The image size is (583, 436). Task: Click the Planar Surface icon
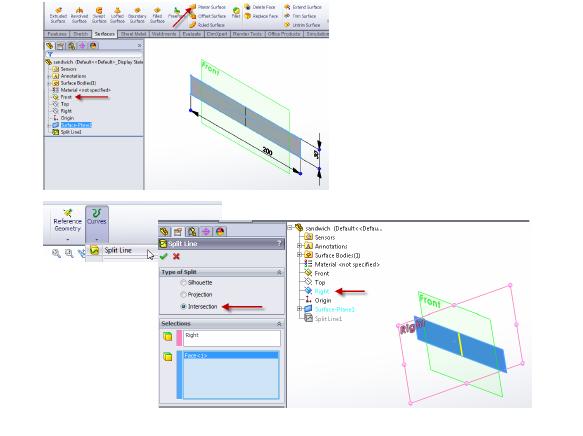click(193, 7)
